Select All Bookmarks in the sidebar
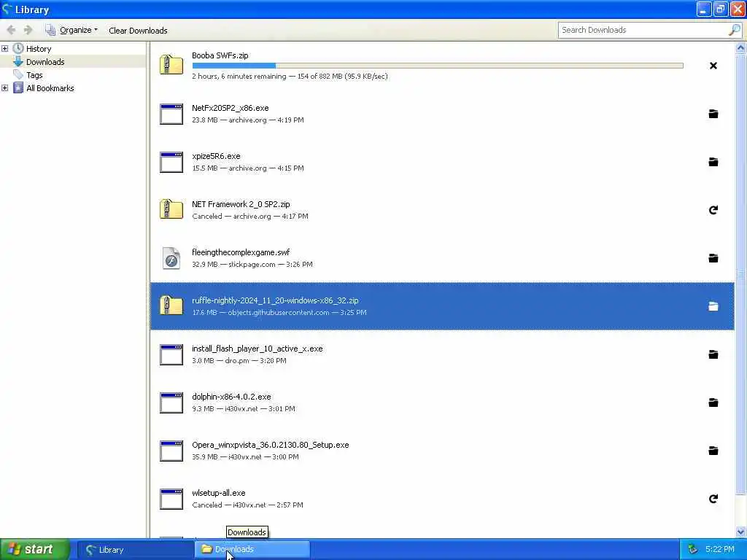747x560 pixels. pyautogui.click(x=50, y=88)
